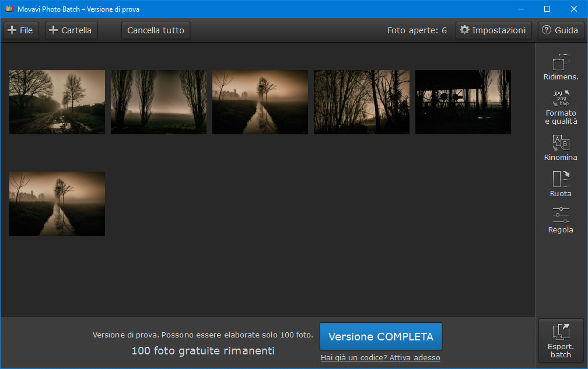This screenshot has height=369, width=588.
Task: Click the Esport. batch export button
Action: 561,340
